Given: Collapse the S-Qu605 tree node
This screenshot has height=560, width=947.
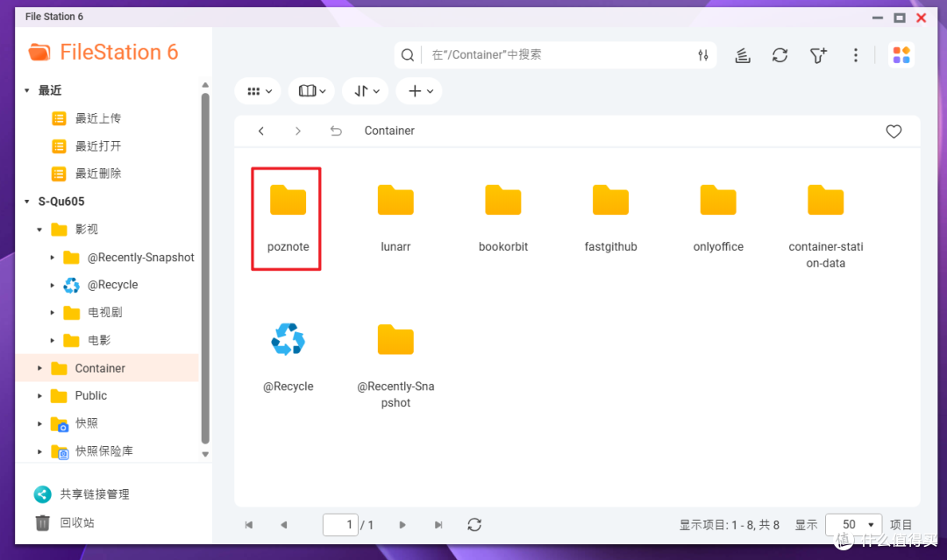Looking at the screenshot, I should click(x=26, y=202).
